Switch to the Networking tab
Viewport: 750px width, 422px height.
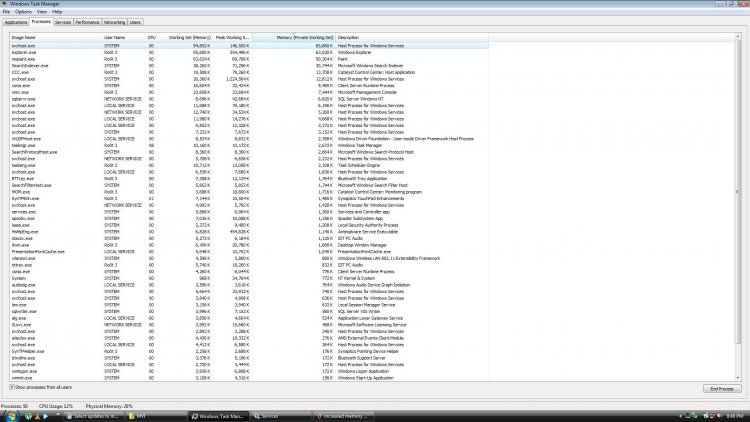pyautogui.click(x=114, y=22)
